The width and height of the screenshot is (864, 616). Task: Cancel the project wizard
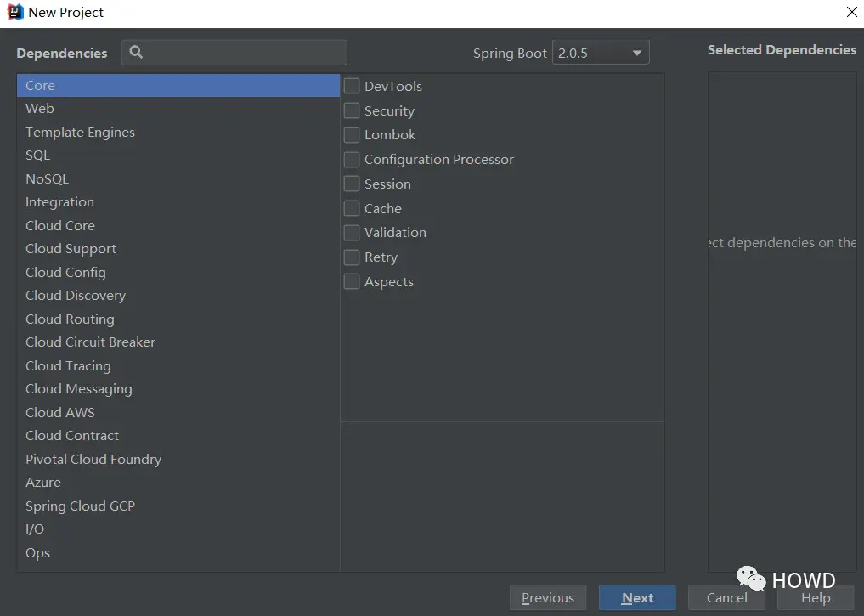click(726, 598)
